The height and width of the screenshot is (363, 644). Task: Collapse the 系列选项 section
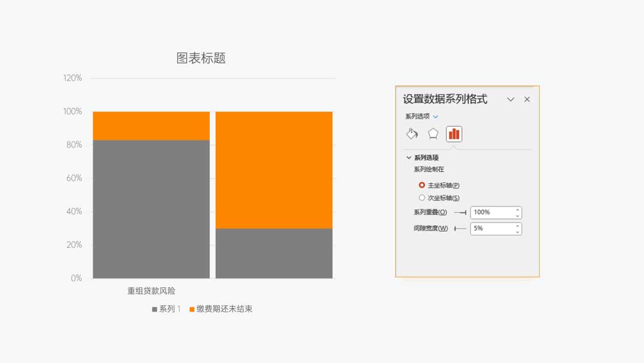408,157
